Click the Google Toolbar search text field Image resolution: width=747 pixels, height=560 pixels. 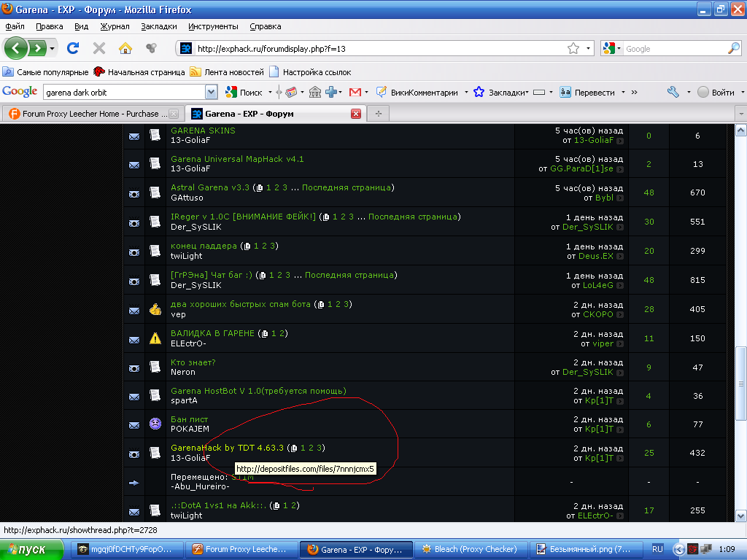pyautogui.click(x=124, y=93)
